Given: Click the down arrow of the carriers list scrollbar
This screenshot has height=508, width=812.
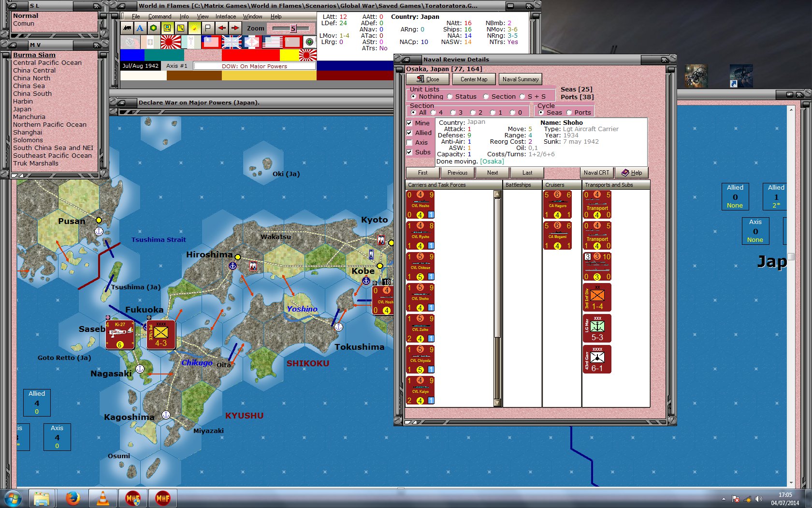Looking at the screenshot, I should pyautogui.click(x=497, y=403).
